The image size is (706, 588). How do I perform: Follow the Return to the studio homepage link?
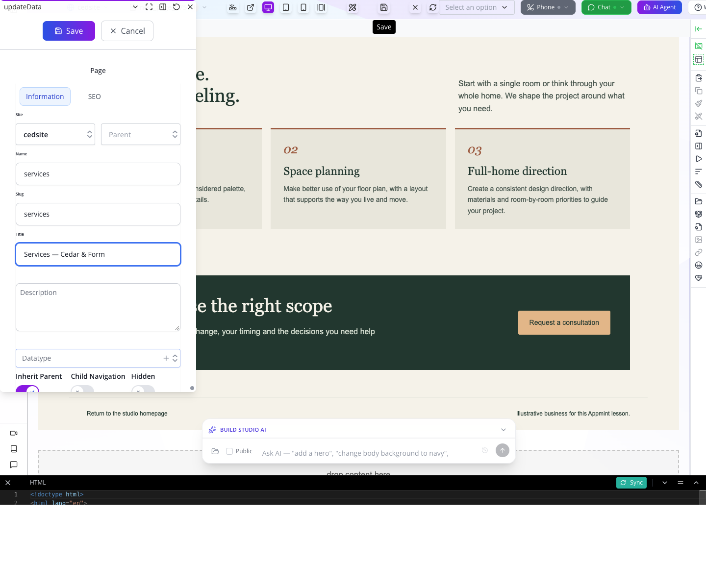[127, 414]
